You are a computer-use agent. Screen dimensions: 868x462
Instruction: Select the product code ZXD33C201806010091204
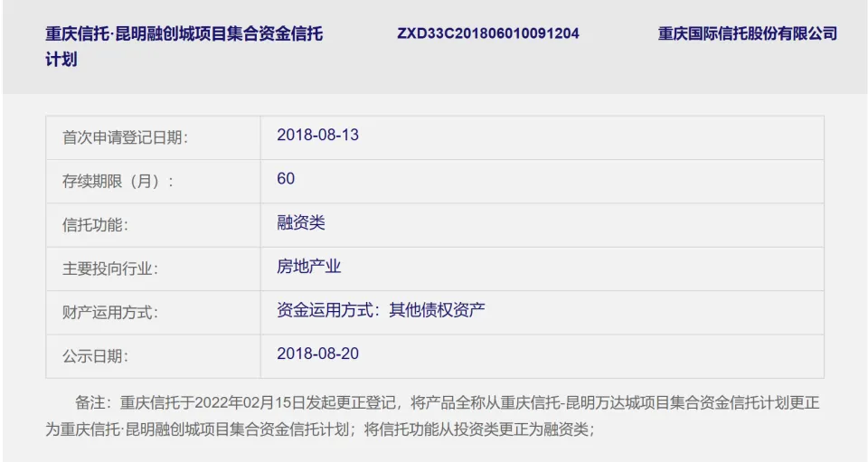click(x=487, y=33)
